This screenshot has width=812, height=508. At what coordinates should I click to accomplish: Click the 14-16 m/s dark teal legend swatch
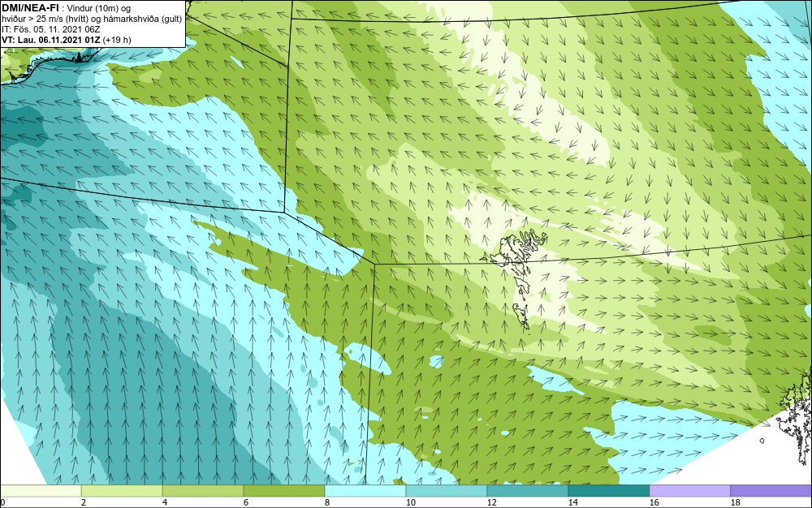[608, 490]
